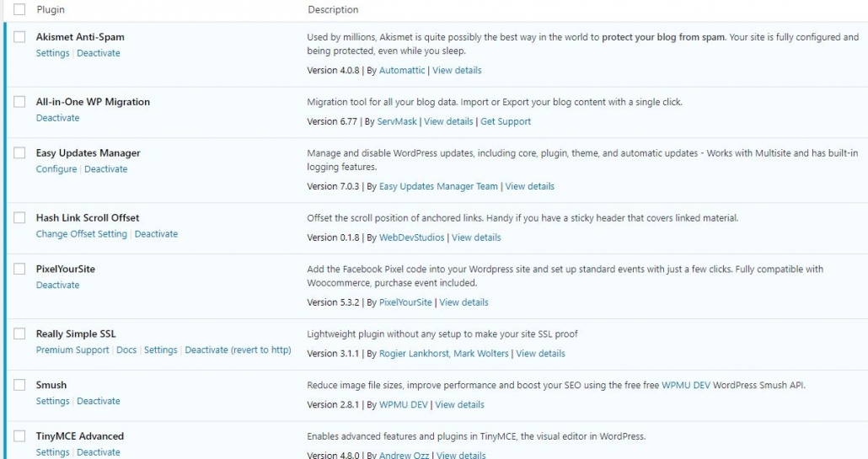Open the Really Simple SSL Docs link
Screen dimensions: 868x459
tap(126, 350)
